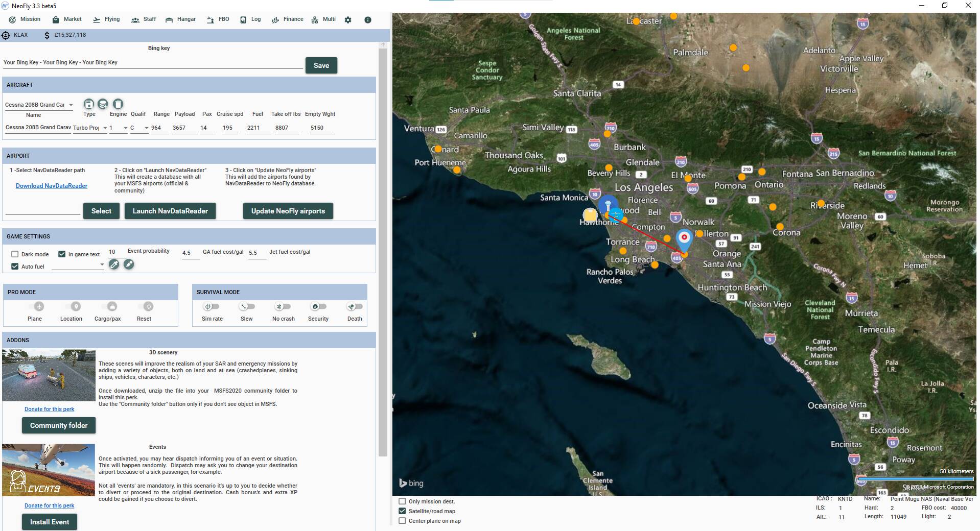Open settings gear icon in top menu

348,20
